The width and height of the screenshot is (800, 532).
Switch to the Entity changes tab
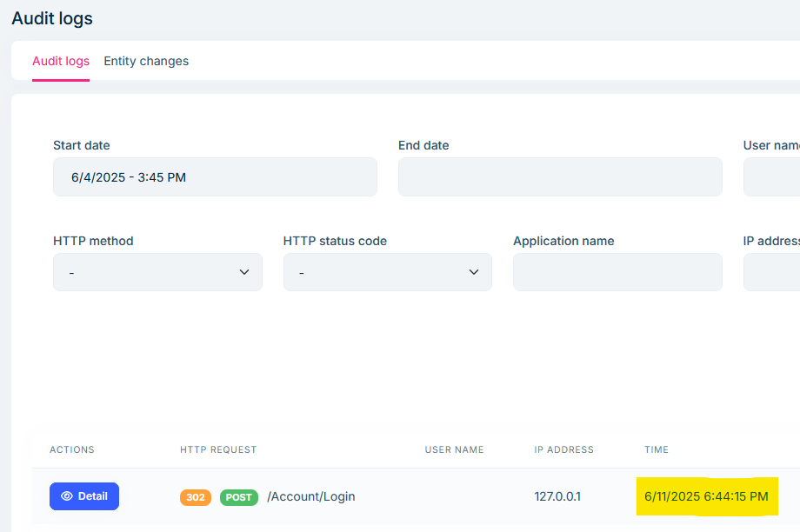(x=146, y=61)
